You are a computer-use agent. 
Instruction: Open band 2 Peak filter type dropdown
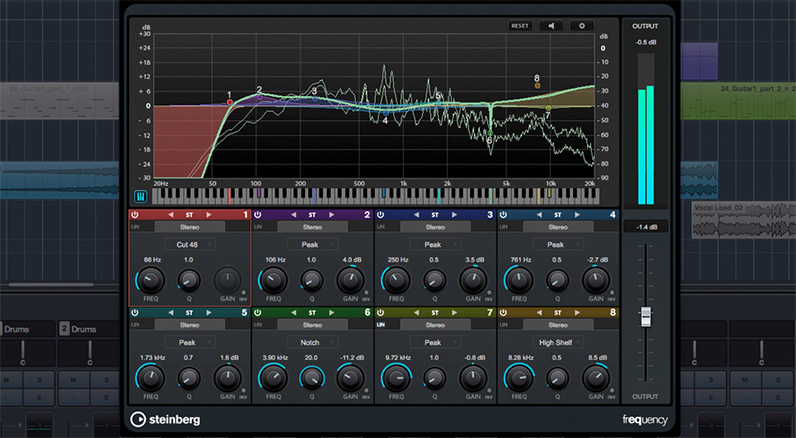312,245
